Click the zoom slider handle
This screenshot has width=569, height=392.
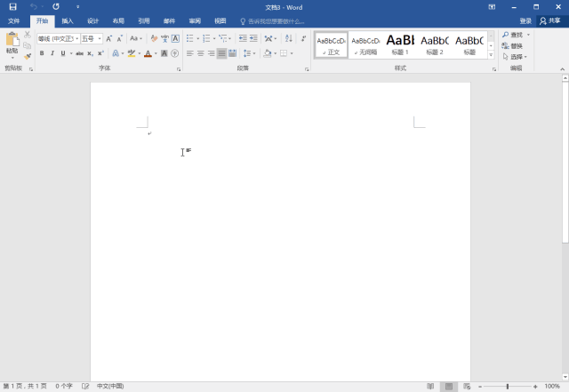click(x=508, y=387)
